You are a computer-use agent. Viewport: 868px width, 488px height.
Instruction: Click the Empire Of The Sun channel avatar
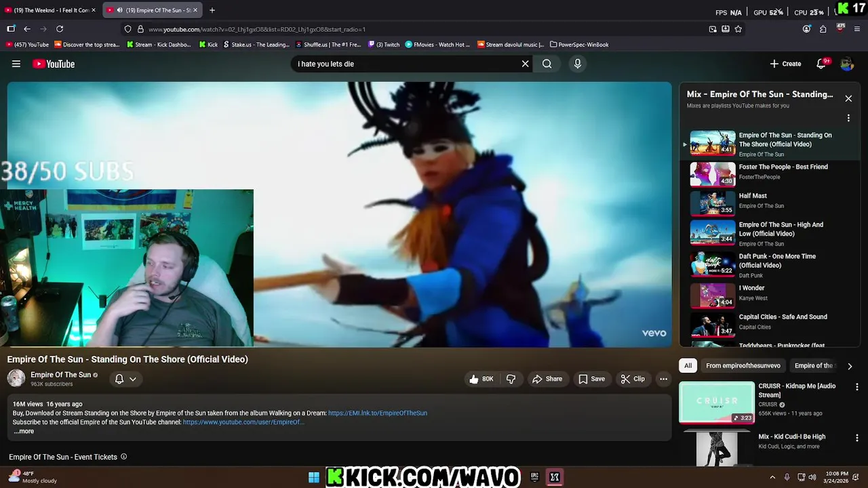pos(16,378)
